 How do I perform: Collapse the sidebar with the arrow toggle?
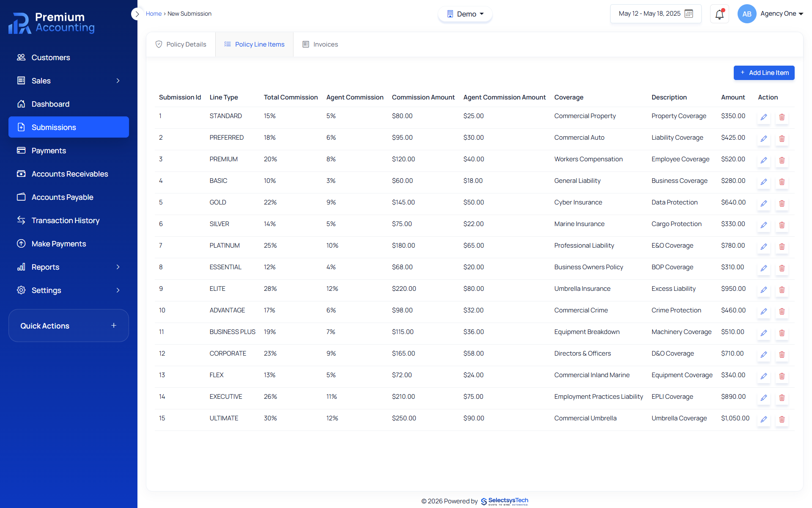coord(137,14)
